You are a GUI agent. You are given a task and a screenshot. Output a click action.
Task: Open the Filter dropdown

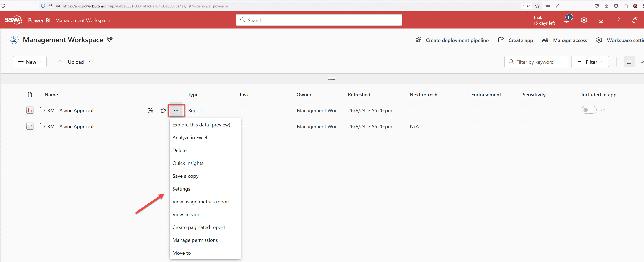point(590,62)
